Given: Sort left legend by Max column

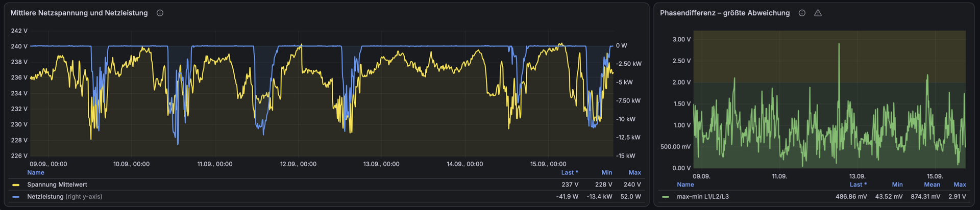Looking at the screenshot, I should click(x=634, y=173).
